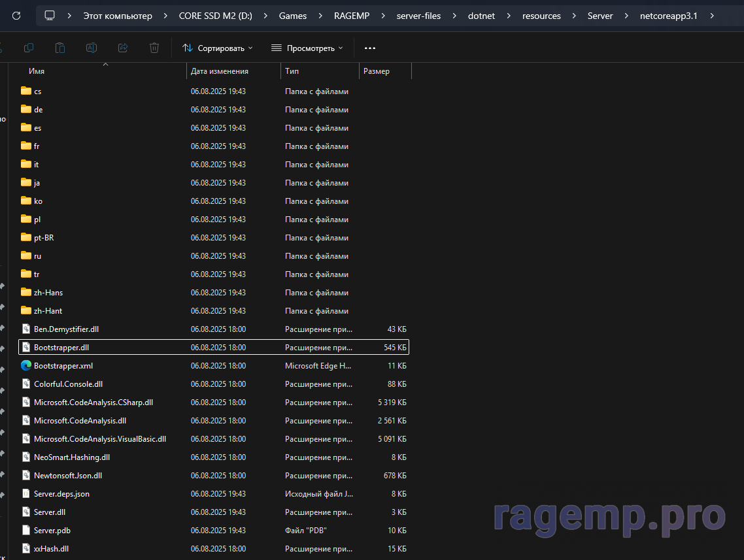The height and width of the screenshot is (560, 744).
Task: Select Microsoft.CodeAnalysis.VisualBasic.dll file name
Action: (100, 439)
